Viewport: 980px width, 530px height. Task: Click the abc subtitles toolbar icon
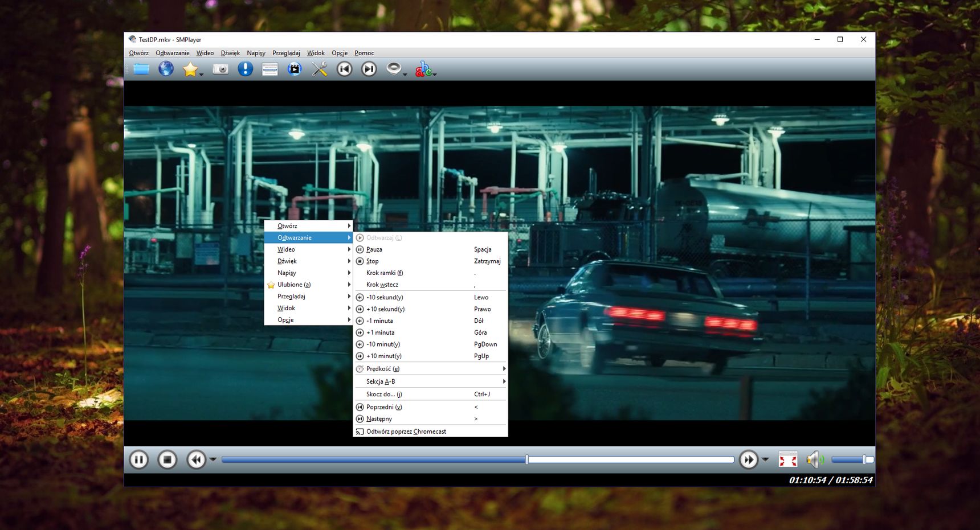423,69
